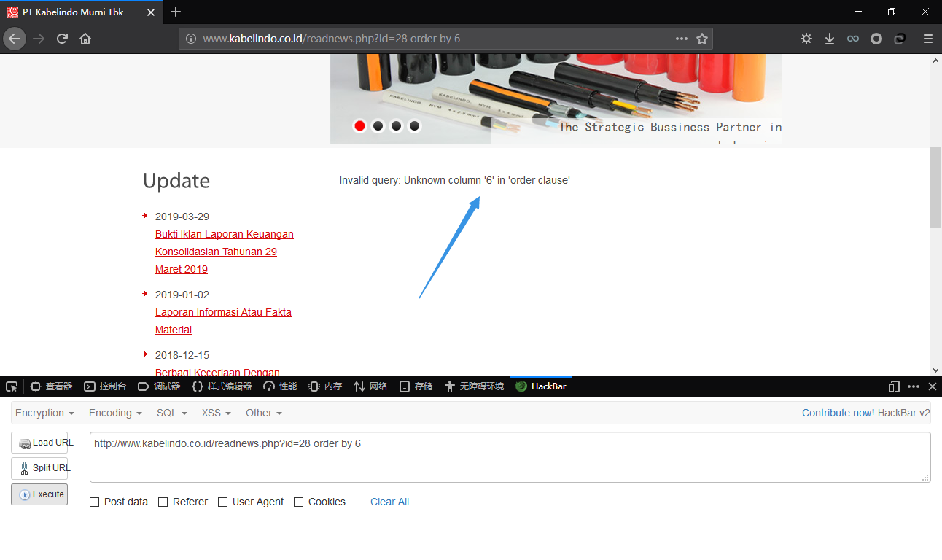Viewport: 942px width, 560px height.
Task: Close the PT Kabelindo Murni Tbk tab
Action: click(x=150, y=12)
